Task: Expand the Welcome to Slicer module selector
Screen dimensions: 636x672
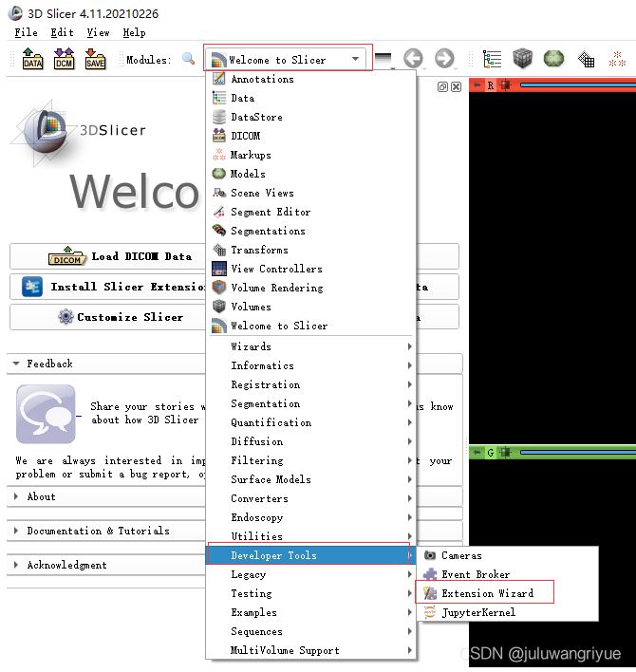Action: [x=287, y=60]
